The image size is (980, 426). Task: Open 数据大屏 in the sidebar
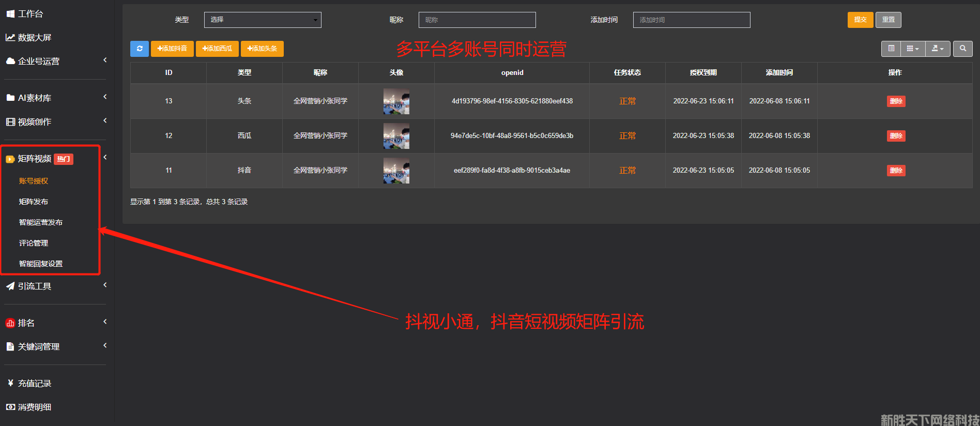pos(34,38)
